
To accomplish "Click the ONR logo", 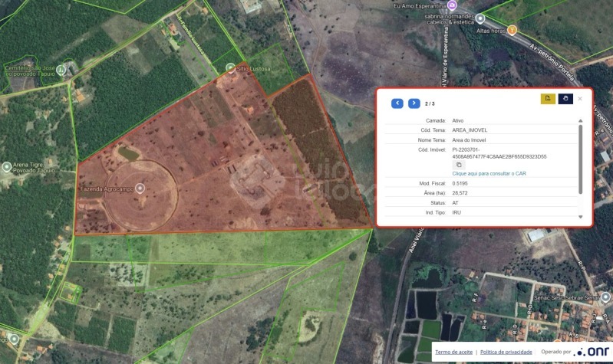I will click(592, 351).
